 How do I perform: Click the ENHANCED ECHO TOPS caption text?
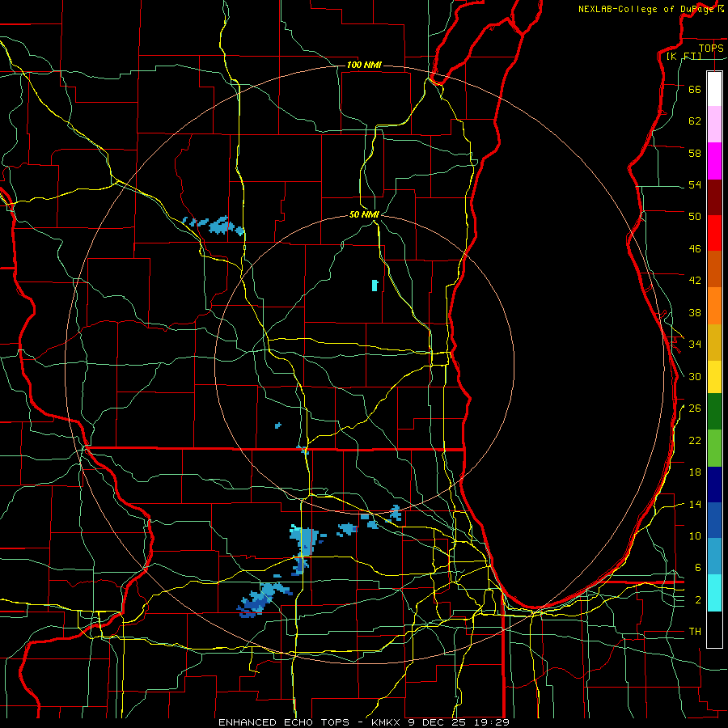284,722
